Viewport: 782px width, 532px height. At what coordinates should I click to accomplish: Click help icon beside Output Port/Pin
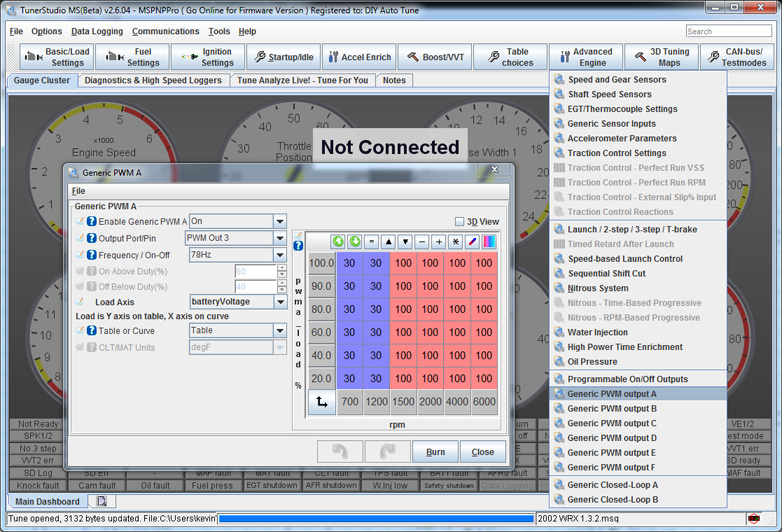click(x=91, y=239)
